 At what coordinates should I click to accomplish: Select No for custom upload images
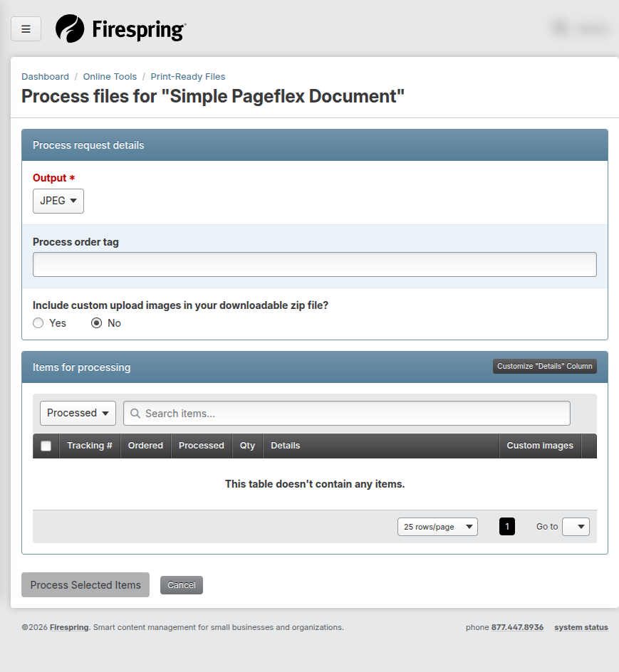(x=96, y=323)
